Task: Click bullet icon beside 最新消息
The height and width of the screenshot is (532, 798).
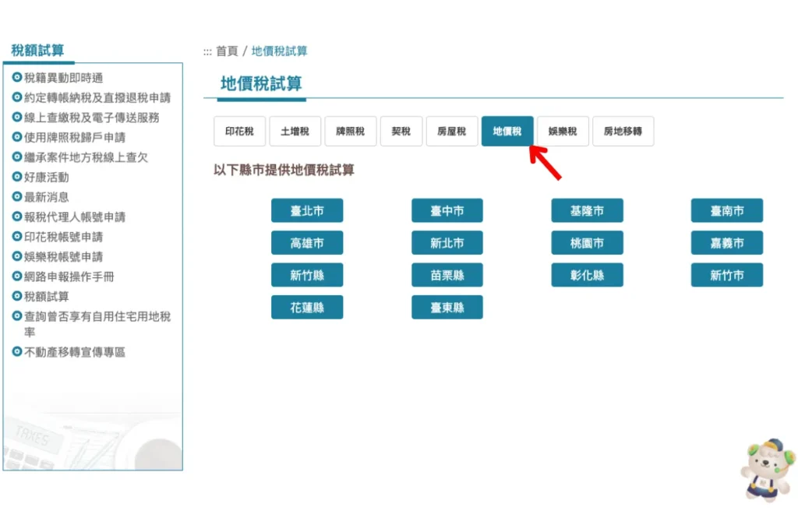Action: tap(17, 196)
